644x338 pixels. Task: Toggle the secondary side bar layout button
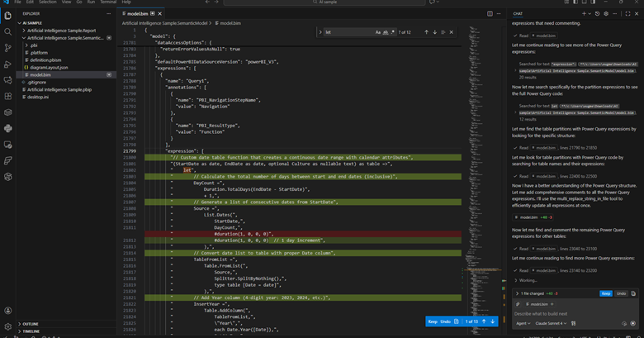point(593,2)
